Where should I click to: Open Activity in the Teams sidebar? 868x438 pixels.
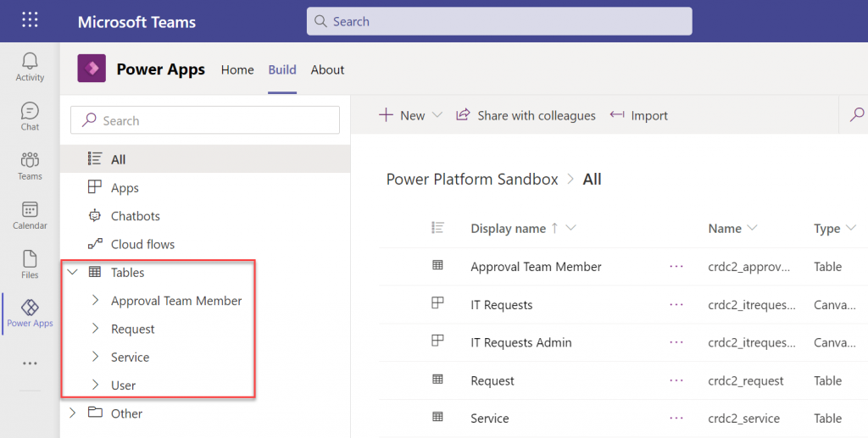[x=30, y=67]
